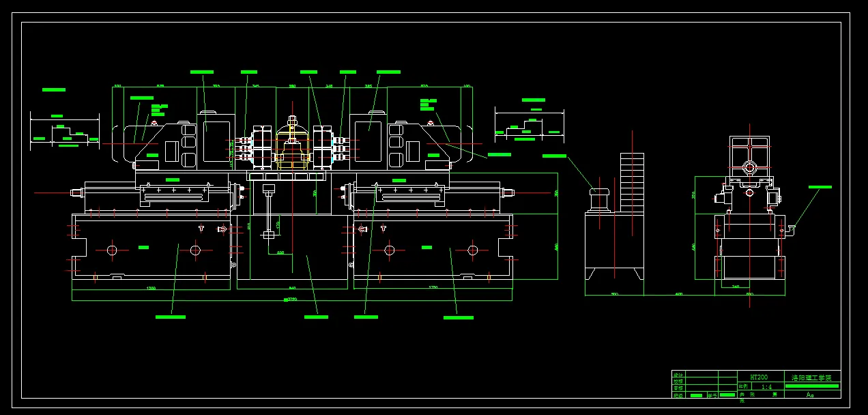
Task: Click the A0 sheet size label
Action: pyautogui.click(x=810, y=395)
